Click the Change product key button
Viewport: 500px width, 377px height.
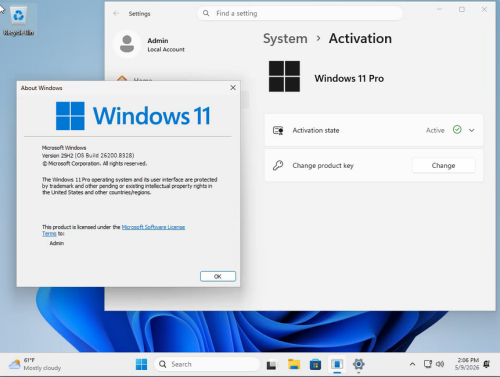443,165
